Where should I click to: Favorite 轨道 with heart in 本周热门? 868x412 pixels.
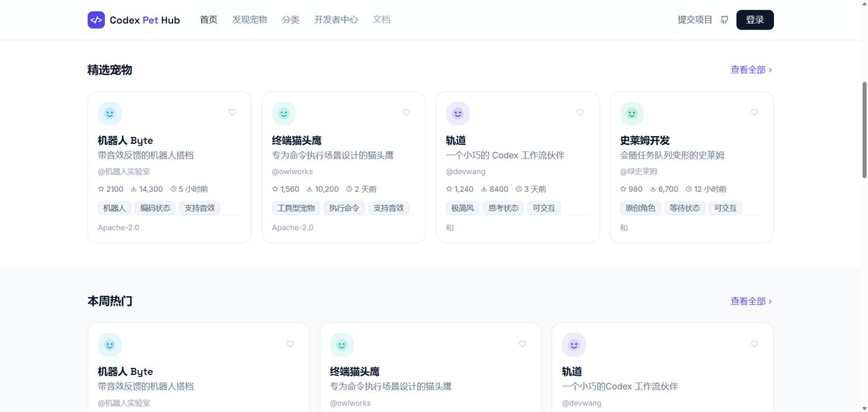pos(754,344)
